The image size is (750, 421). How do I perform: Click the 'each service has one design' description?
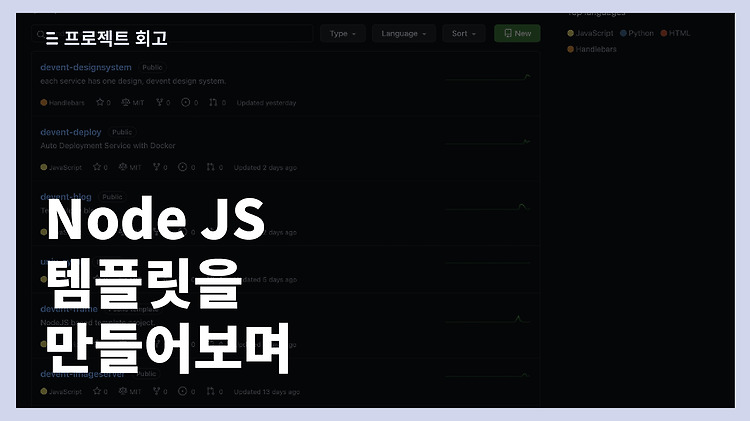point(133,81)
